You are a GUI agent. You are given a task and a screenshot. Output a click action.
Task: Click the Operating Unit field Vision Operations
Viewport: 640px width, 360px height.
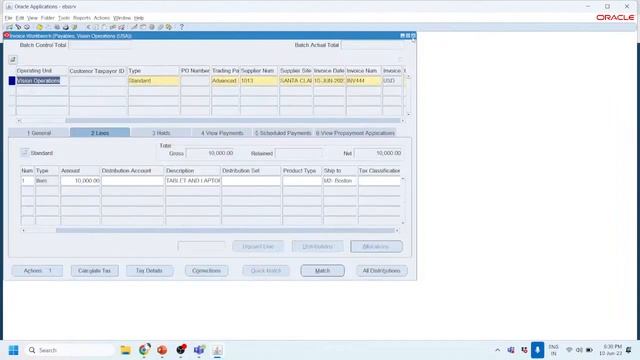(x=42, y=81)
